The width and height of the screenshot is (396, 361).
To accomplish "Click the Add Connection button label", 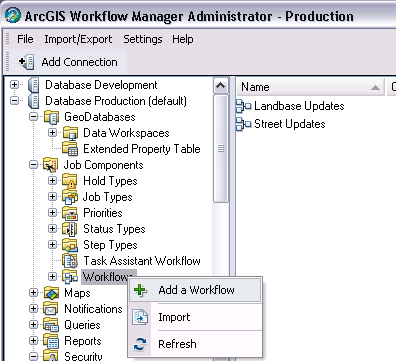I will (79, 62).
